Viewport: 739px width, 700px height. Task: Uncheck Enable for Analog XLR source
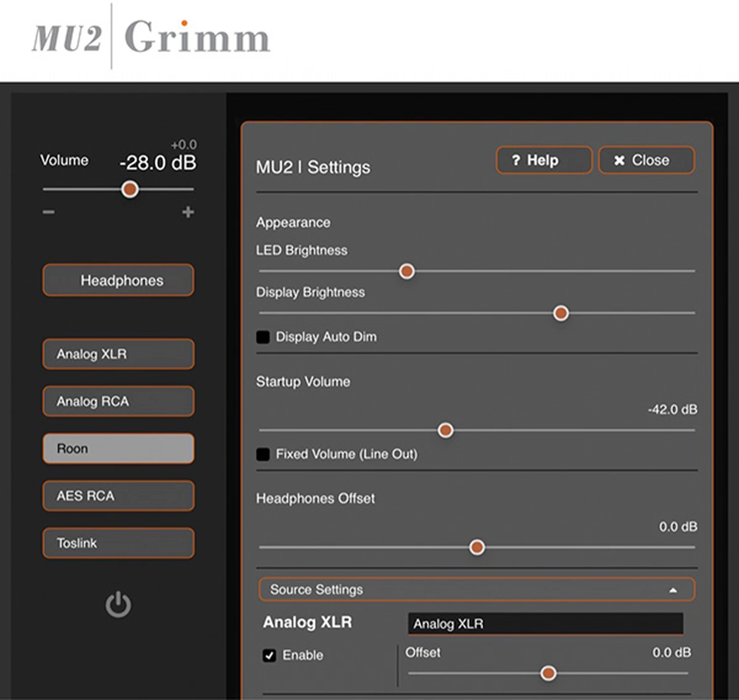269,655
